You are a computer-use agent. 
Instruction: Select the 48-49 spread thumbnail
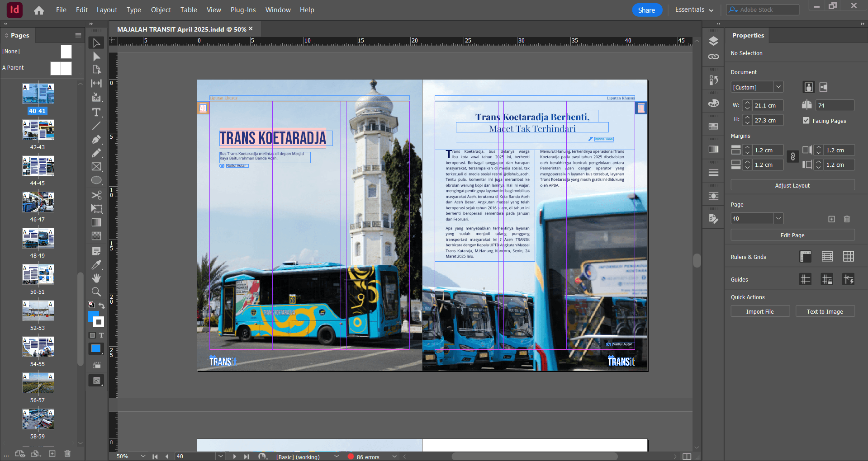click(x=38, y=239)
